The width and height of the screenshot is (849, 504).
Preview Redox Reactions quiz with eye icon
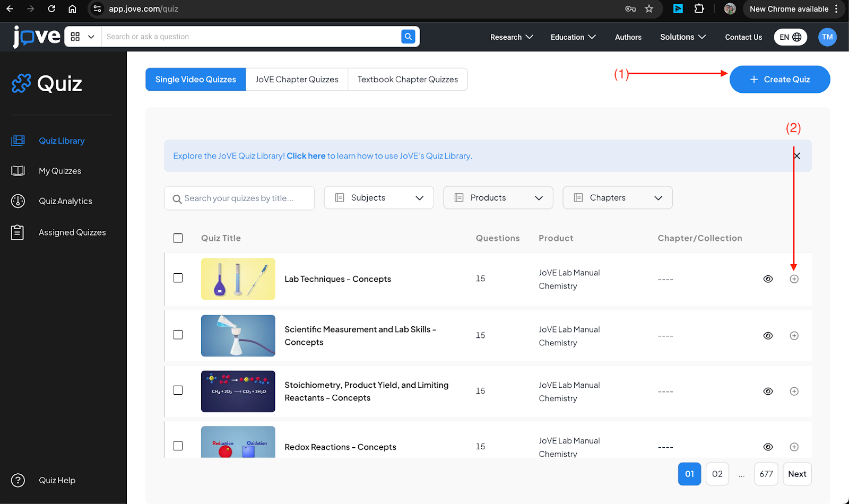(768, 447)
